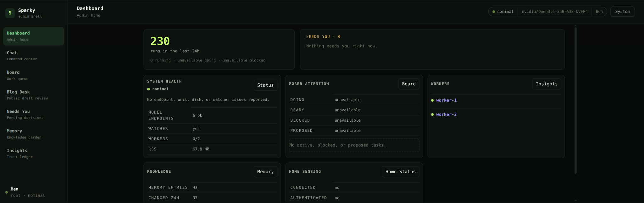Click the green status dot beside worker-2
This screenshot has height=203, width=644.
[432, 115]
